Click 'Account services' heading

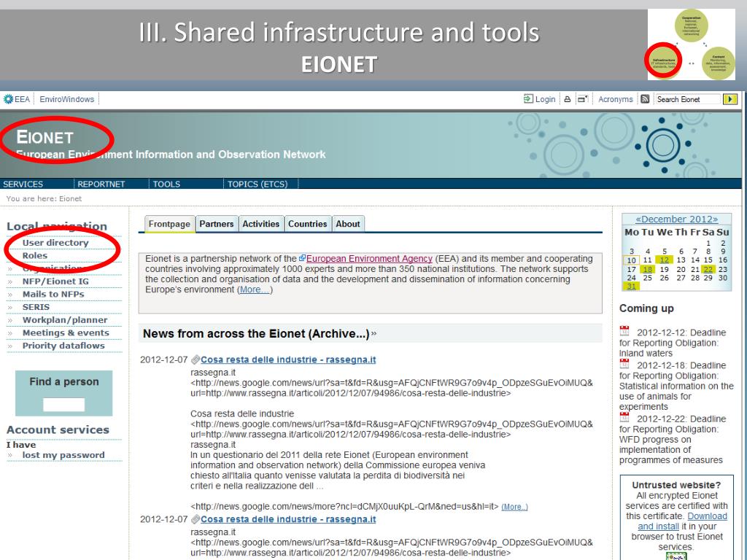point(58,429)
